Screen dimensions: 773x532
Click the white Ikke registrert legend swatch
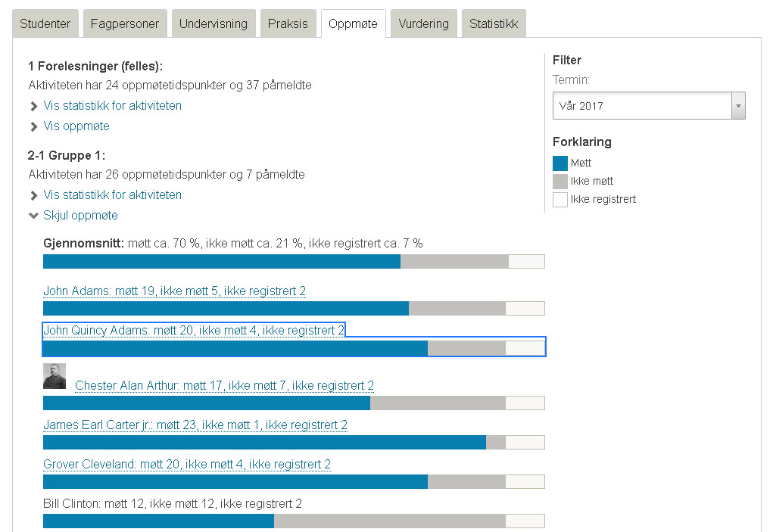tap(560, 200)
